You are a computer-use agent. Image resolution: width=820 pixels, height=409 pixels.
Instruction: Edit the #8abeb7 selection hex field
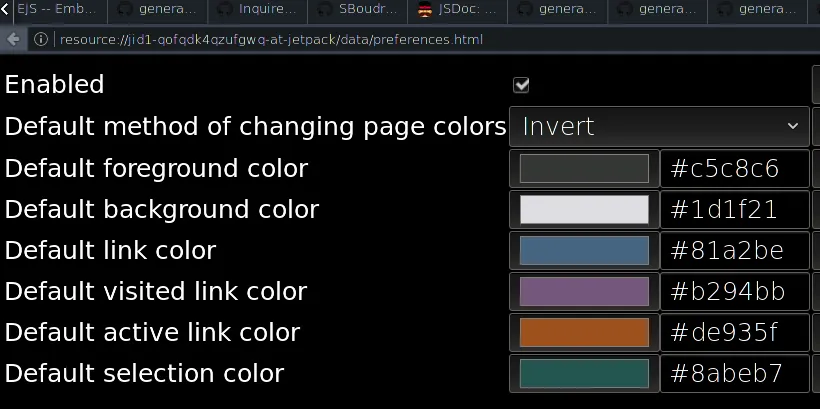pos(735,373)
